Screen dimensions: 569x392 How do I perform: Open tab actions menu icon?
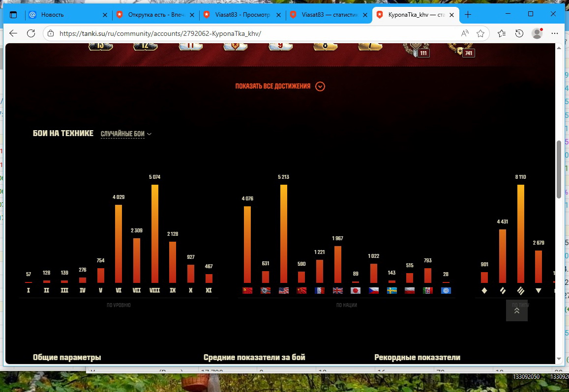click(x=13, y=15)
